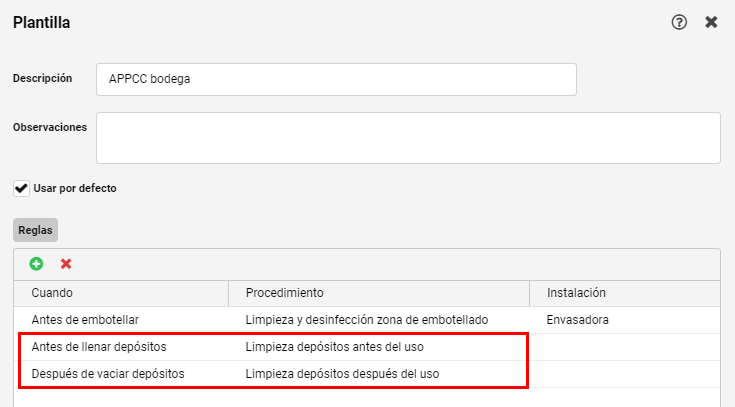The image size is (735, 407).
Task: Toggle the Usar por defecto checkbox
Action: (x=21, y=188)
